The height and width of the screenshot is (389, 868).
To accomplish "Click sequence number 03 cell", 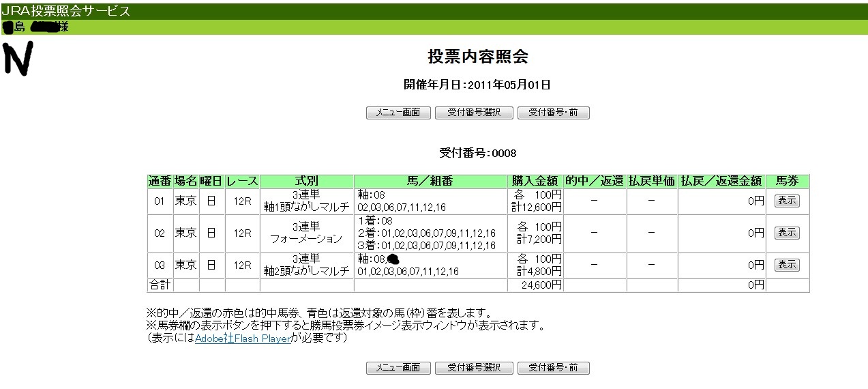I will pos(160,265).
